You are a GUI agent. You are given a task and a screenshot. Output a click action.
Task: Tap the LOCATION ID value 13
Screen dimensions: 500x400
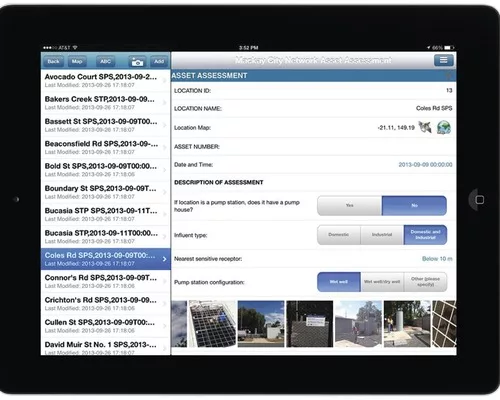(x=449, y=90)
